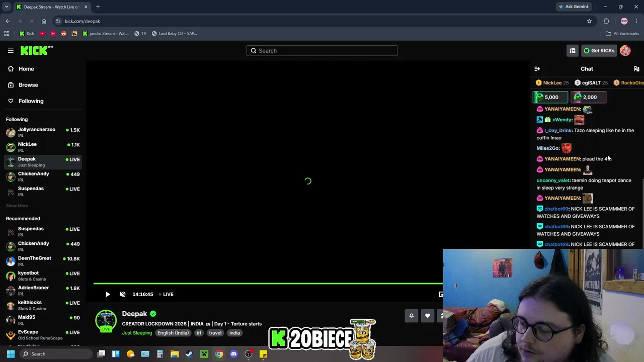Select the Deepak Stream browser tab
The image size is (644, 362).
click(52, 7)
